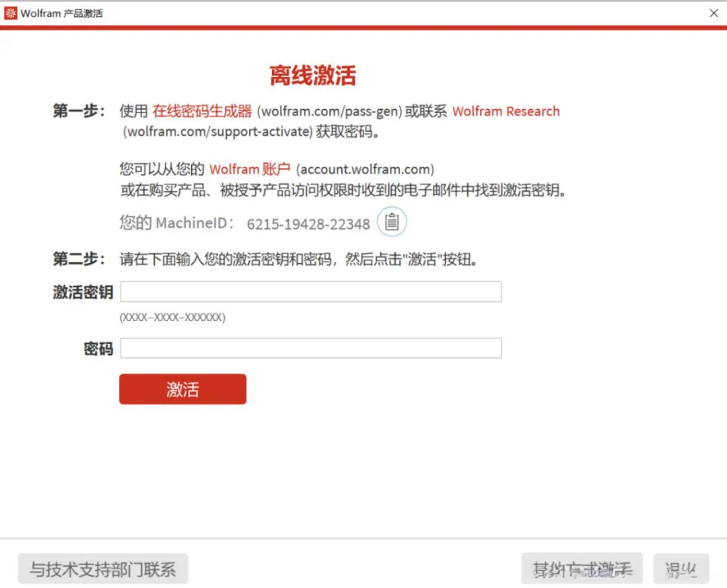Open the Wolfram 账户 link

250,169
